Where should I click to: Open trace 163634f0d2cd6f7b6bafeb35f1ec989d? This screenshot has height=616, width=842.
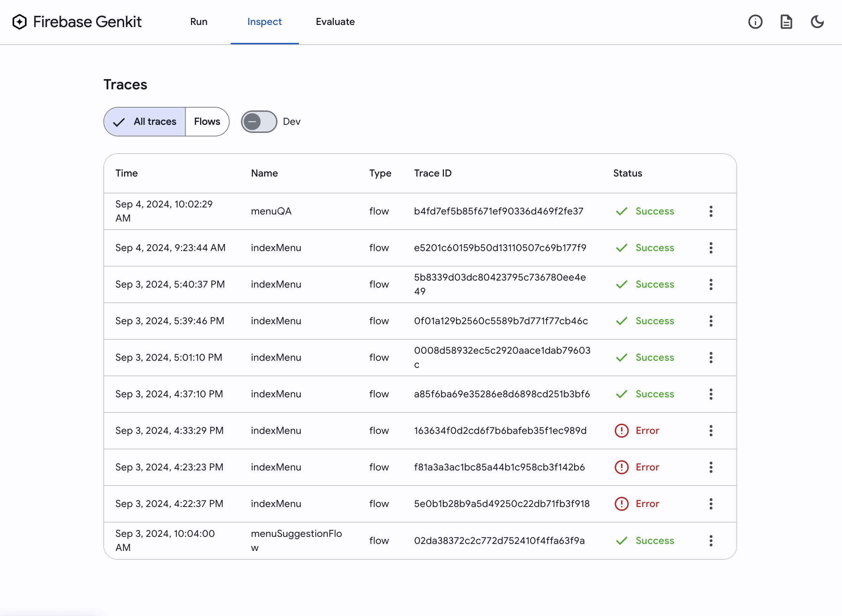pos(500,430)
